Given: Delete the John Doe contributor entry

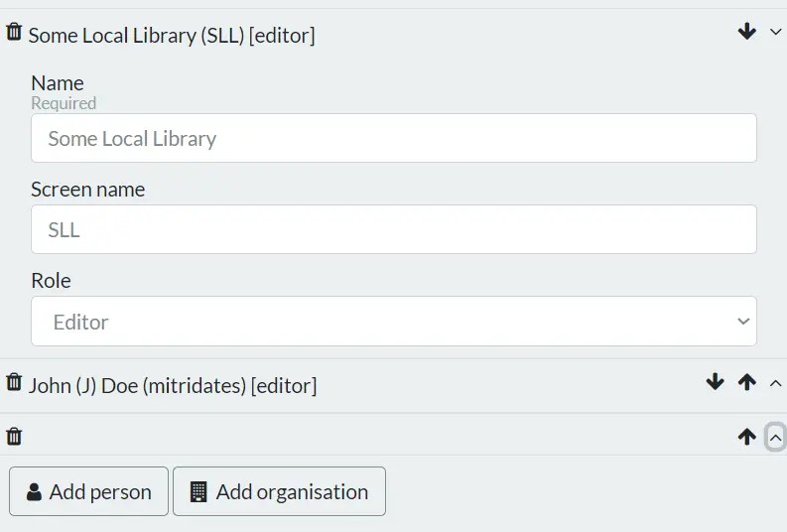Looking at the screenshot, I should (14, 382).
